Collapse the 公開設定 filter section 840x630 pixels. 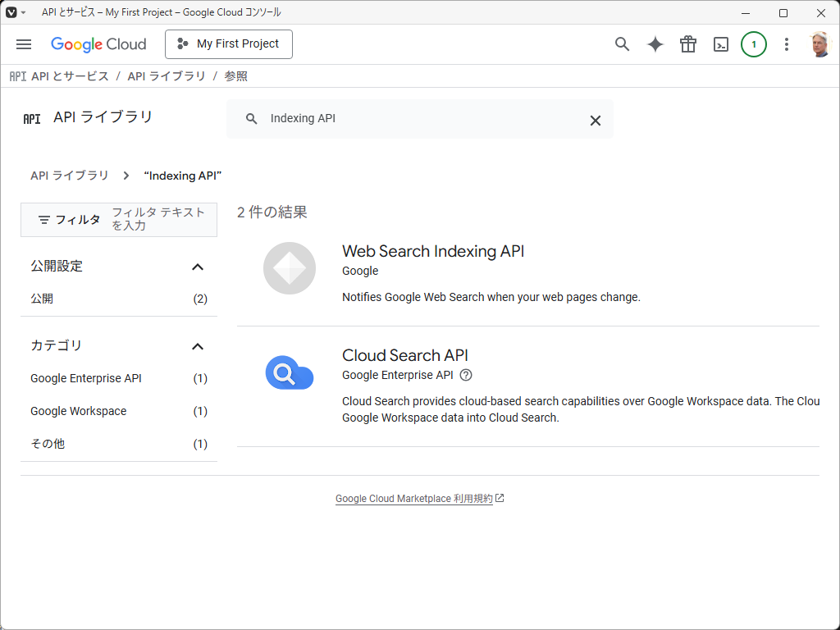tap(197, 266)
